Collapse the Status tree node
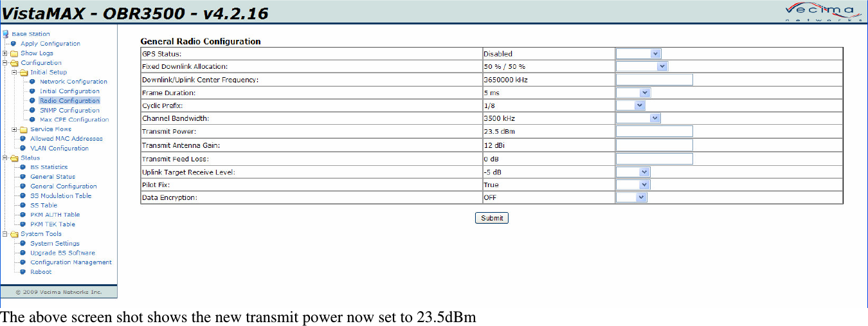Image resolution: width=868 pixels, height=326 pixels. click(x=5, y=158)
